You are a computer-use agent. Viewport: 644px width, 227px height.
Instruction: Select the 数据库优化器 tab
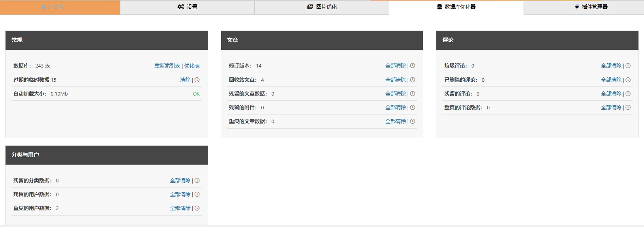click(x=456, y=7)
